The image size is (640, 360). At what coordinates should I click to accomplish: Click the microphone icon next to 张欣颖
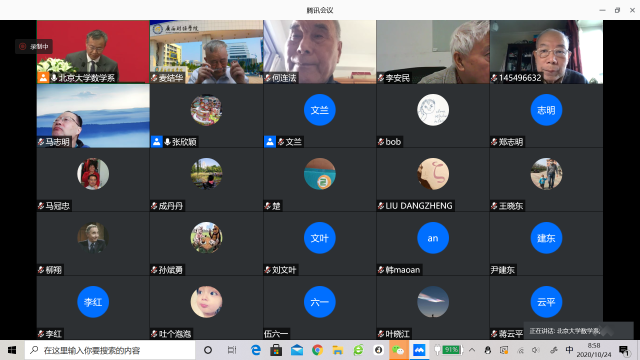(167, 142)
